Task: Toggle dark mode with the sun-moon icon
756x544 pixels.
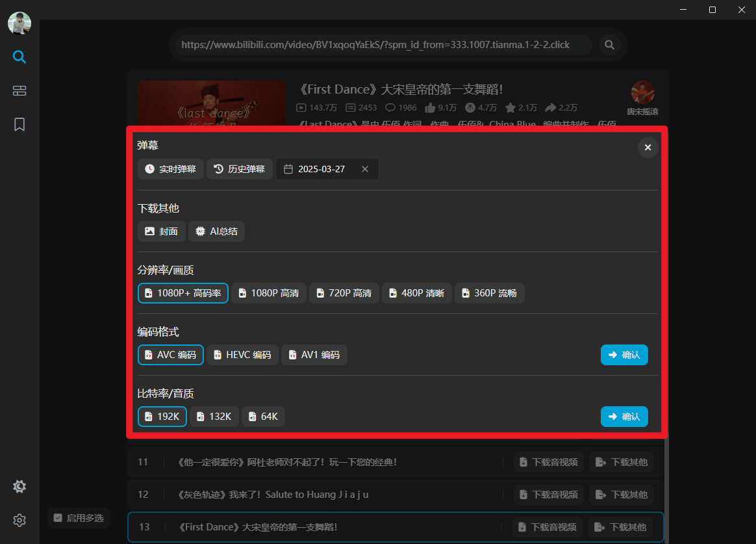Action: [x=19, y=486]
